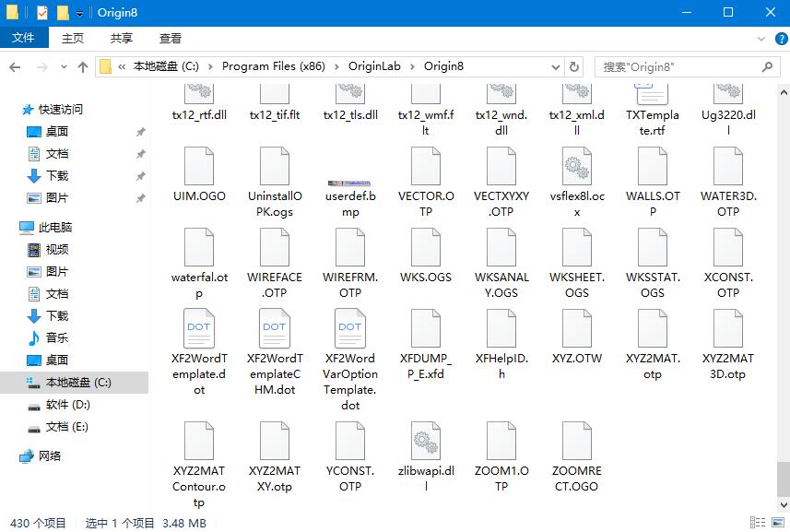Expand the ribbon with the chevron
The image size is (790, 532).
click(761, 39)
